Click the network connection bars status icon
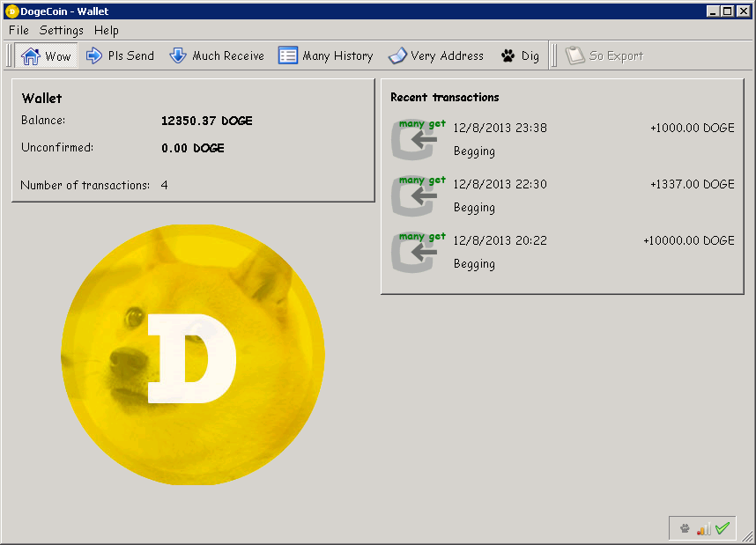Screen dimensions: 756x545 tap(703, 528)
